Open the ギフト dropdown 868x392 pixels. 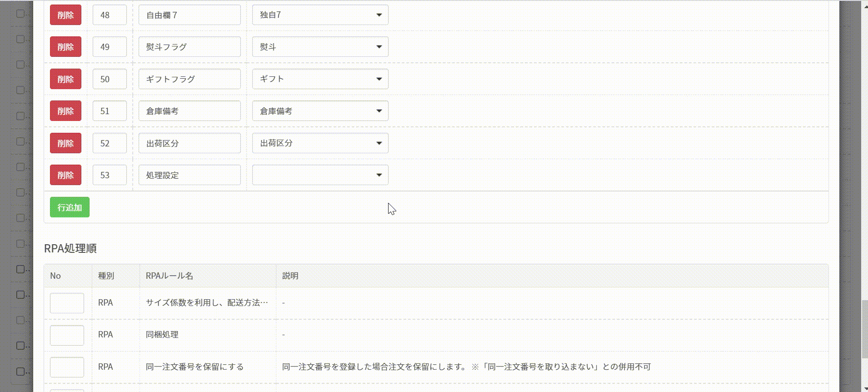tap(320, 79)
